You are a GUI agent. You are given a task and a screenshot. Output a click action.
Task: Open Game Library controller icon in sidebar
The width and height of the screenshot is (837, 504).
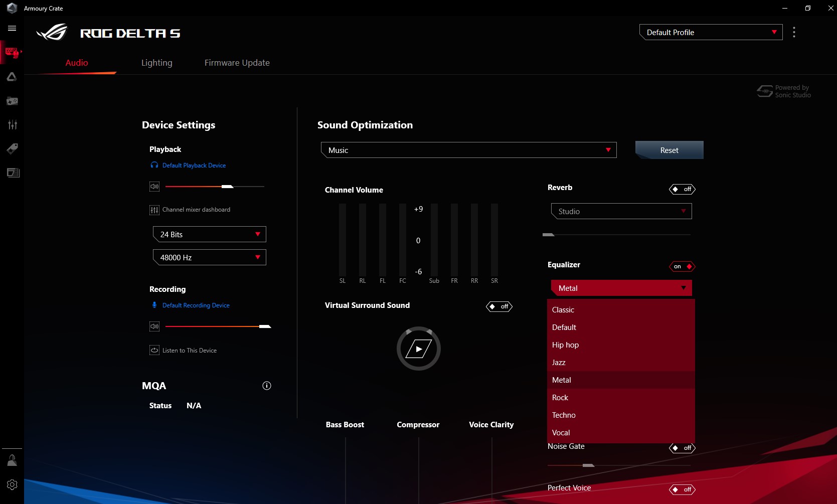[12, 101]
